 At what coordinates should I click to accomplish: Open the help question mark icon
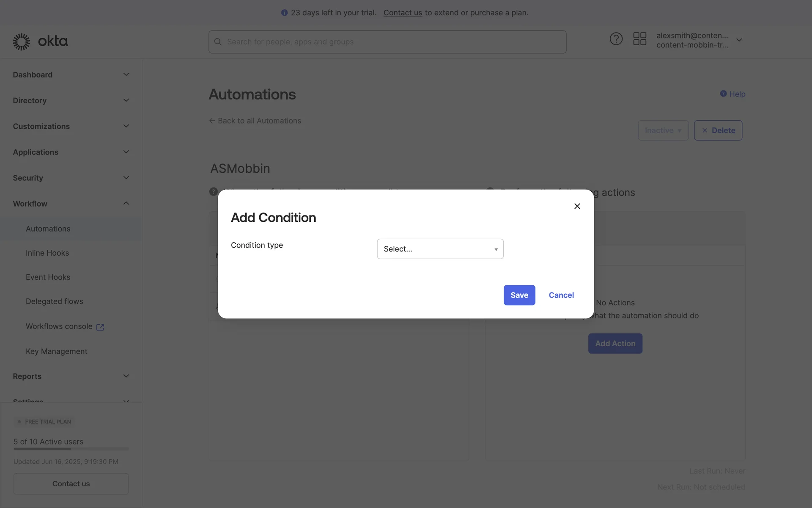pyautogui.click(x=616, y=39)
